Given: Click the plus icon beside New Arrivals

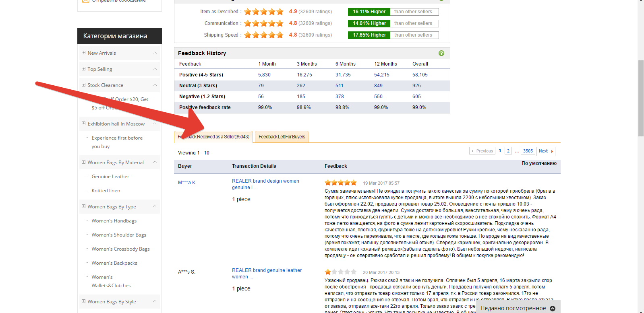Looking at the screenshot, I should (x=83, y=53).
